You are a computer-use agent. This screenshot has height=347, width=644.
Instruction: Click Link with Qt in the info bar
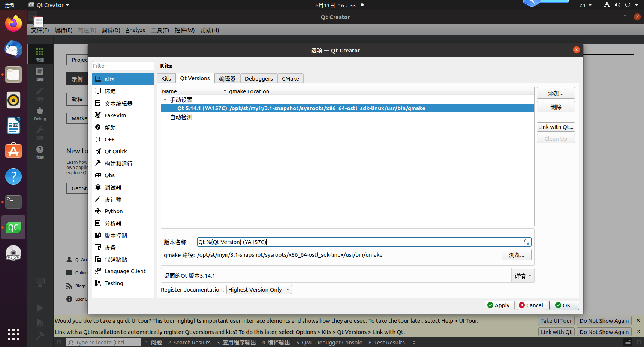[556, 332]
